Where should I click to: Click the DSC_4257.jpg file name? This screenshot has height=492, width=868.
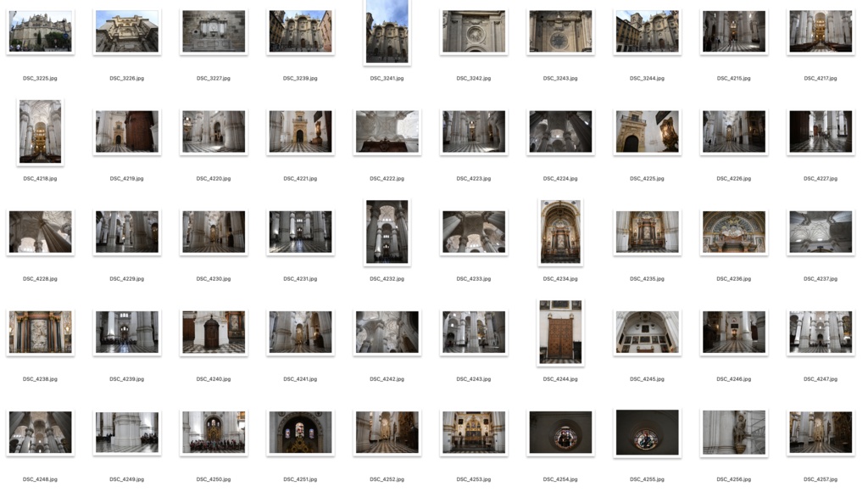(x=821, y=480)
